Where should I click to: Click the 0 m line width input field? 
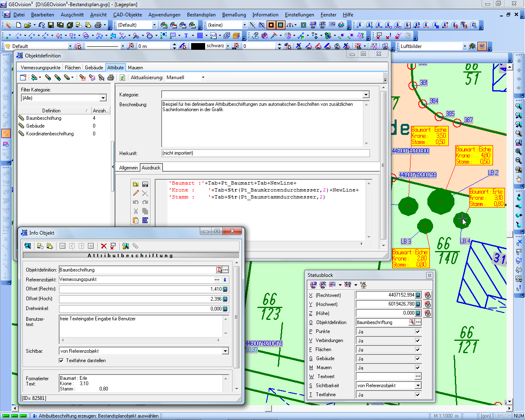coord(154,46)
